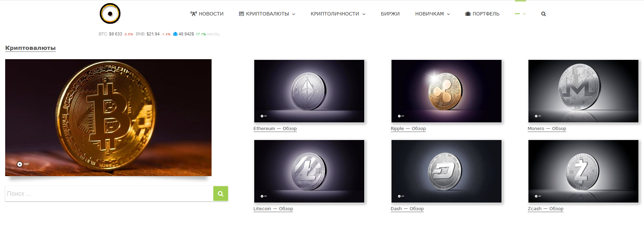Screen dimensions: 644x226
Task: Click the list icon beside Криптовалюты
Action: tap(241, 14)
